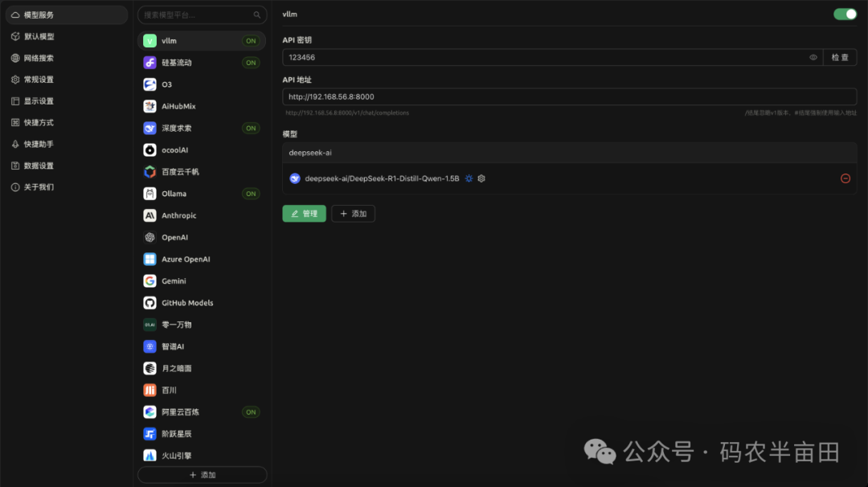Click the vllm title text
This screenshot has height=487, width=868.
tap(289, 14)
